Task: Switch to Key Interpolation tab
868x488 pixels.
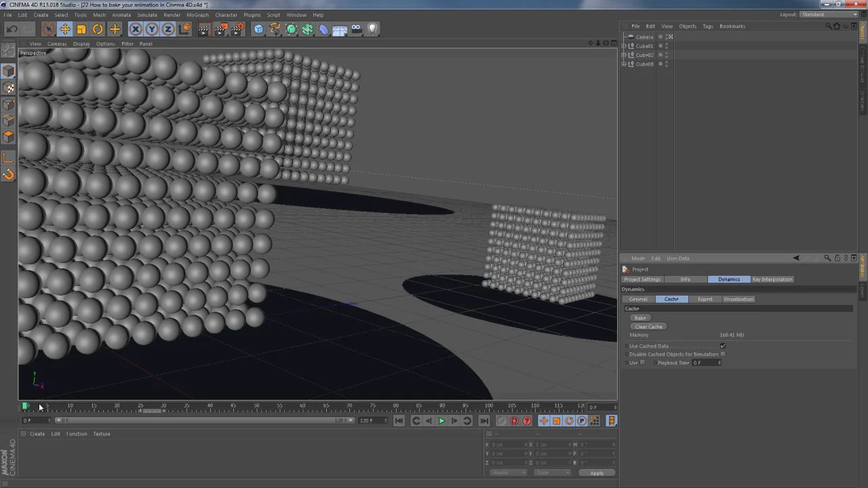Action: point(772,279)
